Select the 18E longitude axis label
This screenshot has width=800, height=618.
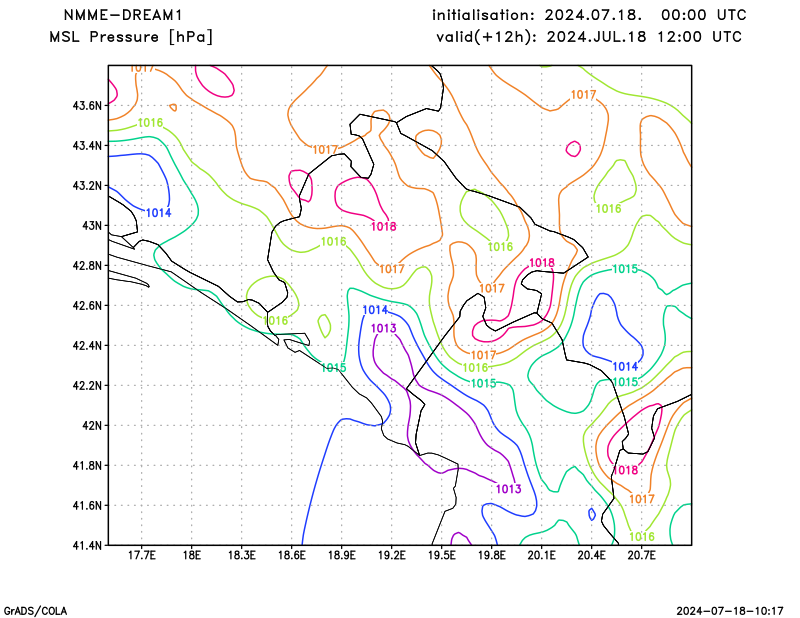coord(191,555)
